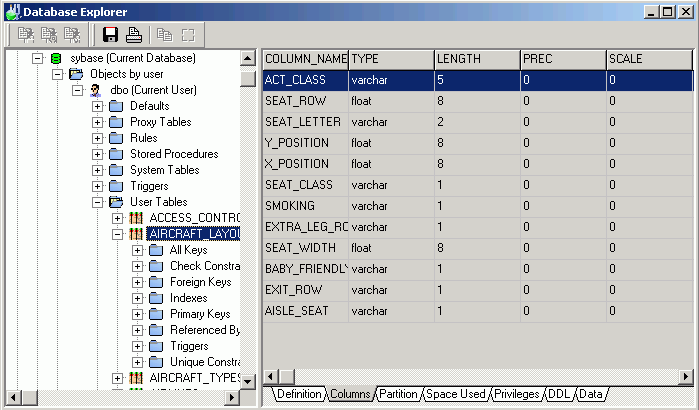699x410 pixels.
Task: Expand the Check Constraints folder
Action: pos(137,266)
